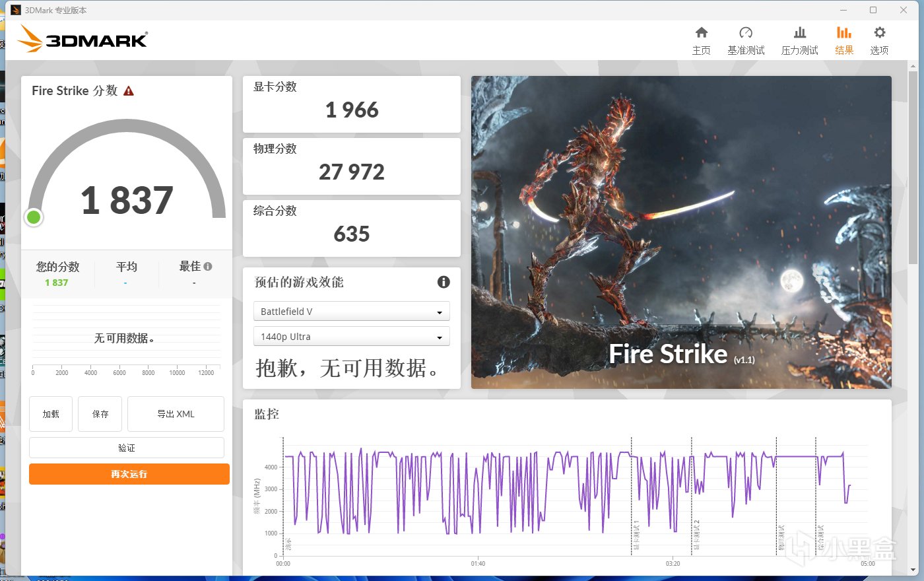The width and height of the screenshot is (924, 581).
Task: Run the benchmark again with 再次运行
Action: (x=129, y=474)
